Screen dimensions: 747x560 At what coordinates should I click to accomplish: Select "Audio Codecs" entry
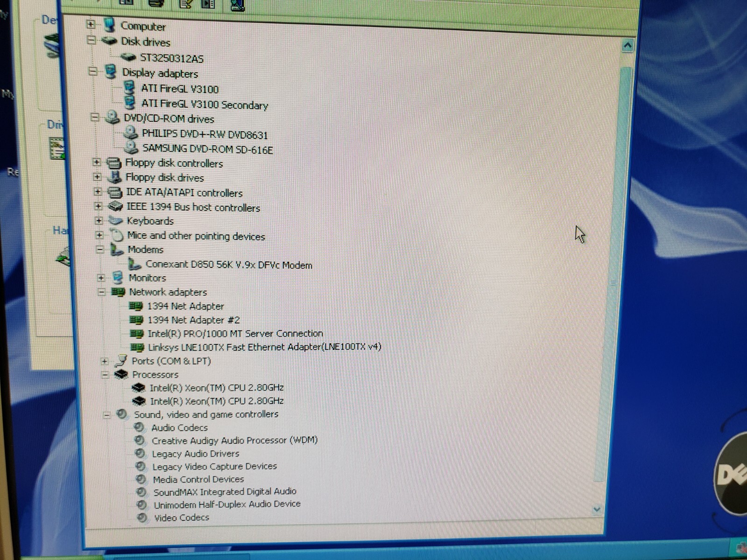click(179, 427)
